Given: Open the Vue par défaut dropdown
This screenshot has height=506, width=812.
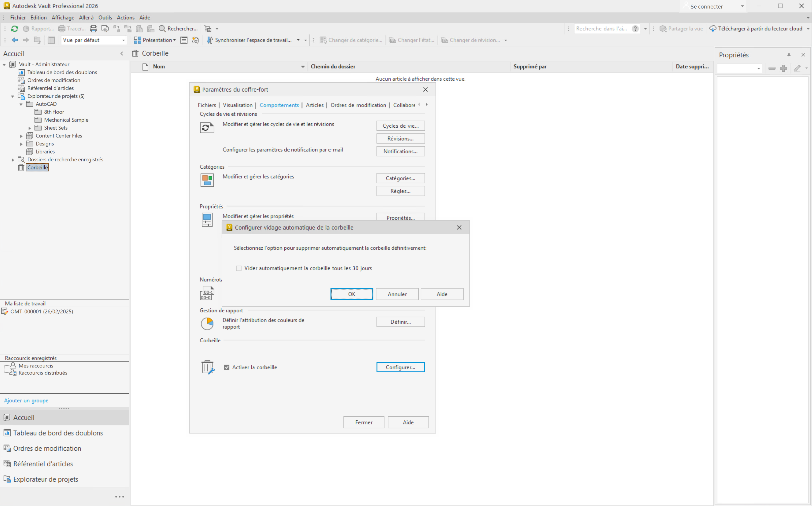Looking at the screenshot, I should click(123, 40).
